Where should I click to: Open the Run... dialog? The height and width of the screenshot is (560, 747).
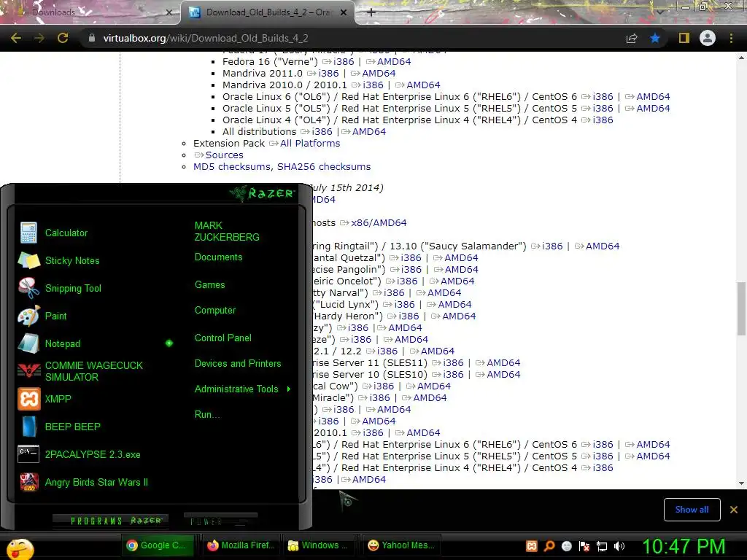pos(207,415)
